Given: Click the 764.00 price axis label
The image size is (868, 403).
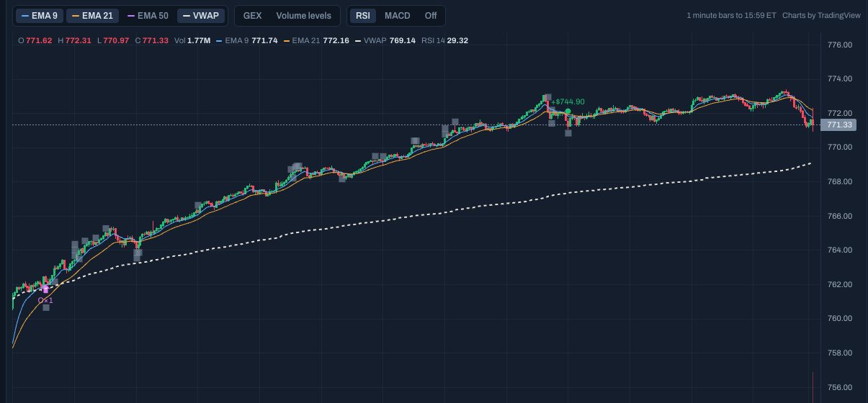Looking at the screenshot, I should (x=840, y=250).
